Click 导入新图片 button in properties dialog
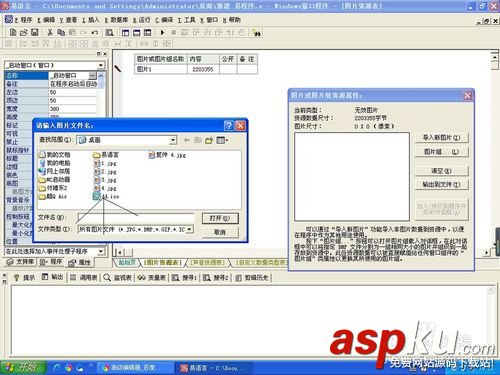The height and width of the screenshot is (375, 500). coord(442,137)
